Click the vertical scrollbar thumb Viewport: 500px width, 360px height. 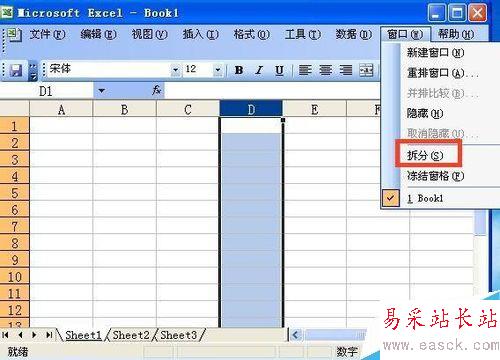point(480,222)
